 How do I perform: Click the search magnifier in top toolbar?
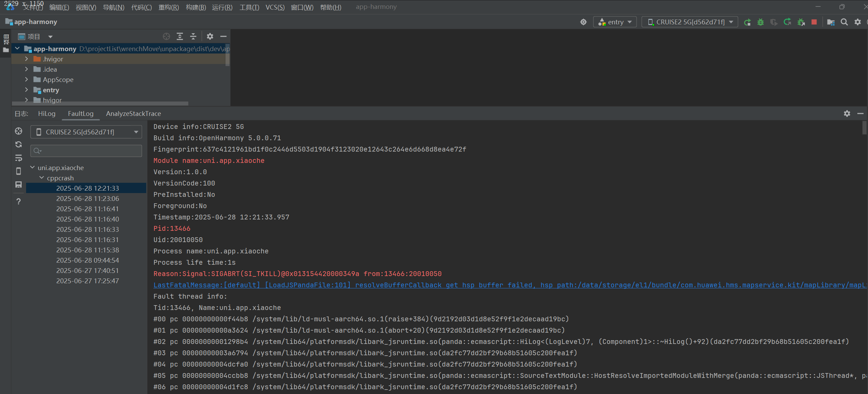844,22
